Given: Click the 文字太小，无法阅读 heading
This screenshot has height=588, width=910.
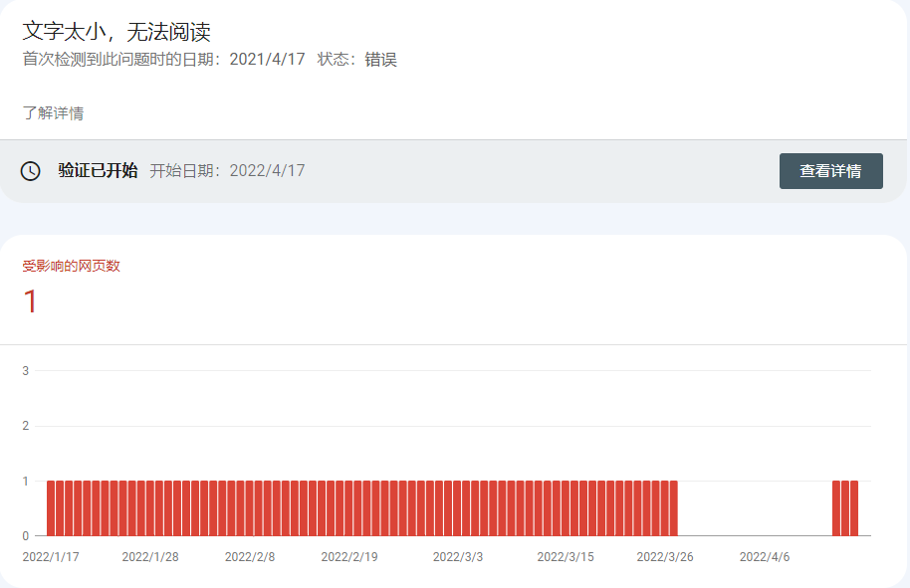Looking at the screenshot, I should point(116,31).
